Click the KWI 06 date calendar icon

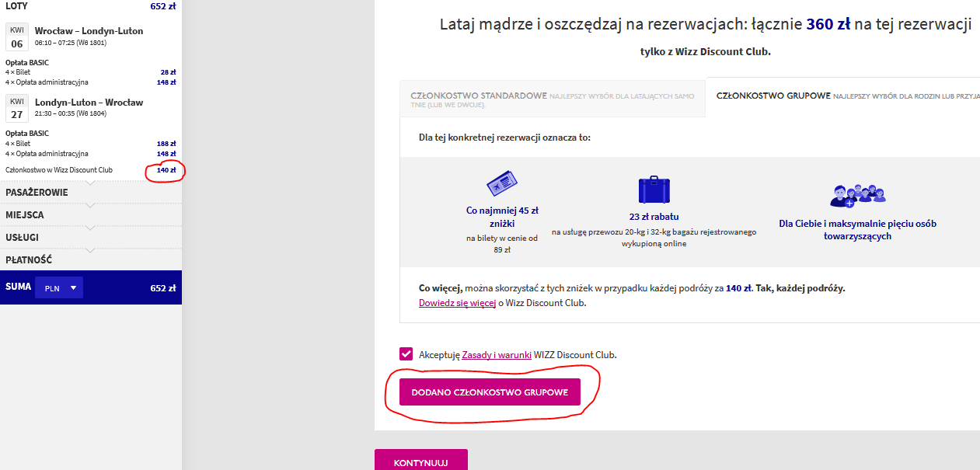pos(17,37)
